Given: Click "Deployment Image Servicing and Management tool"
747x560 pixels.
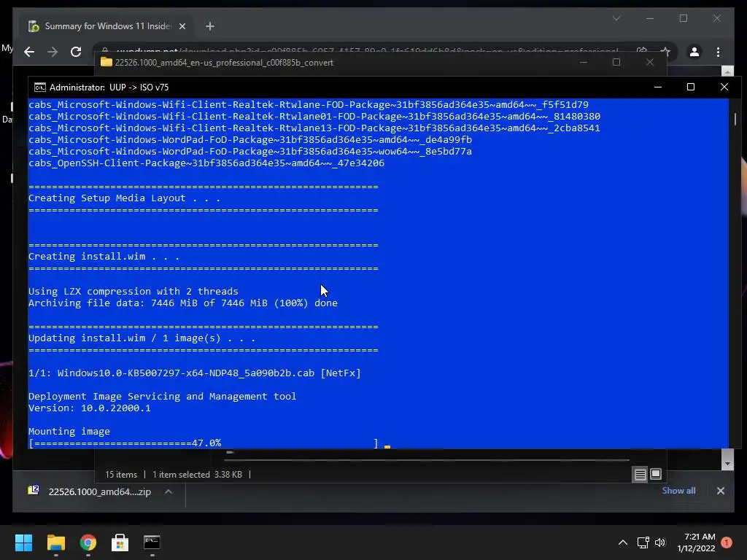Looking at the screenshot, I should [162, 397].
